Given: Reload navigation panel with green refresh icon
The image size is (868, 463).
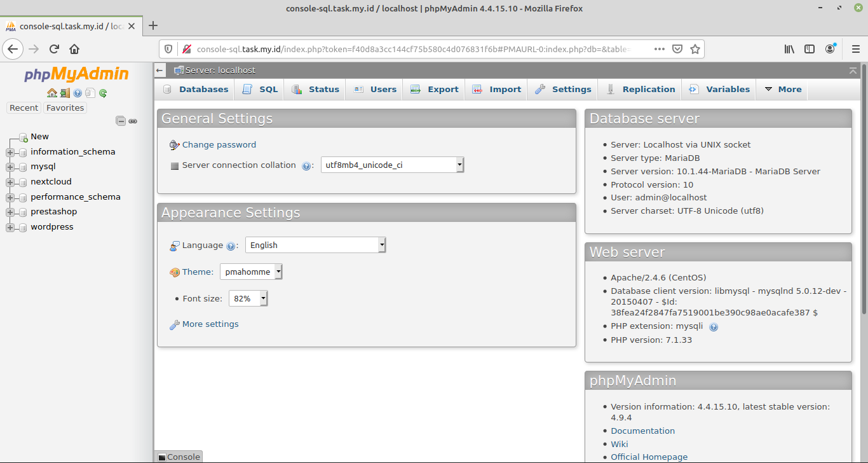Looking at the screenshot, I should 103,93.
